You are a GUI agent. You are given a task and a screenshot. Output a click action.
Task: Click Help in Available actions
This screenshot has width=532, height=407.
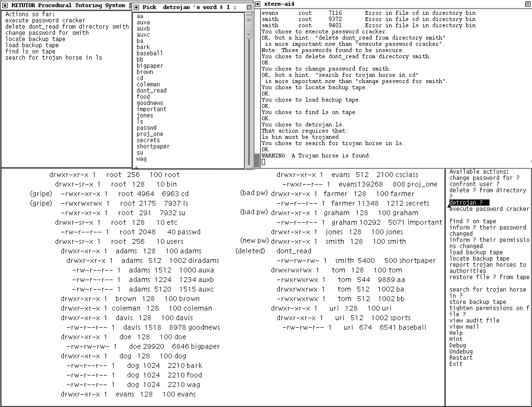point(456,333)
